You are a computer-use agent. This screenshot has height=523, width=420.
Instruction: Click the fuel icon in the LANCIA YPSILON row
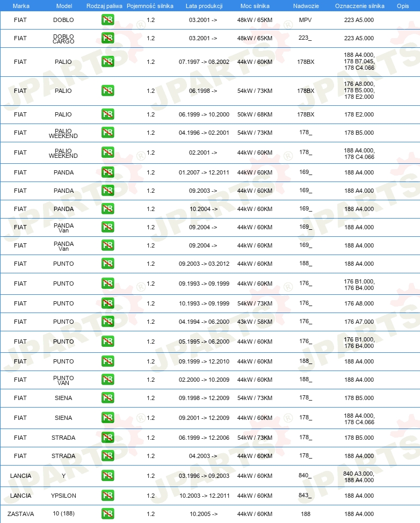(108, 495)
